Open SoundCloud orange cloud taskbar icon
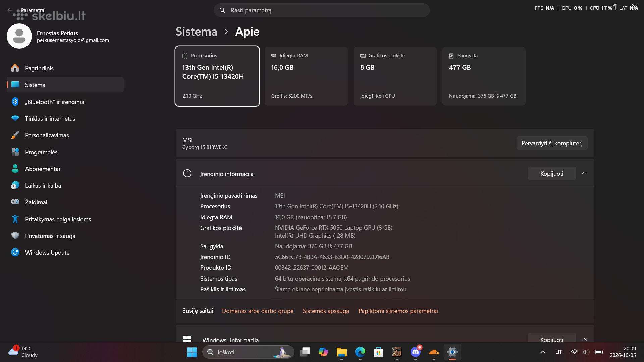This screenshot has height=362, width=644. pos(434,352)
